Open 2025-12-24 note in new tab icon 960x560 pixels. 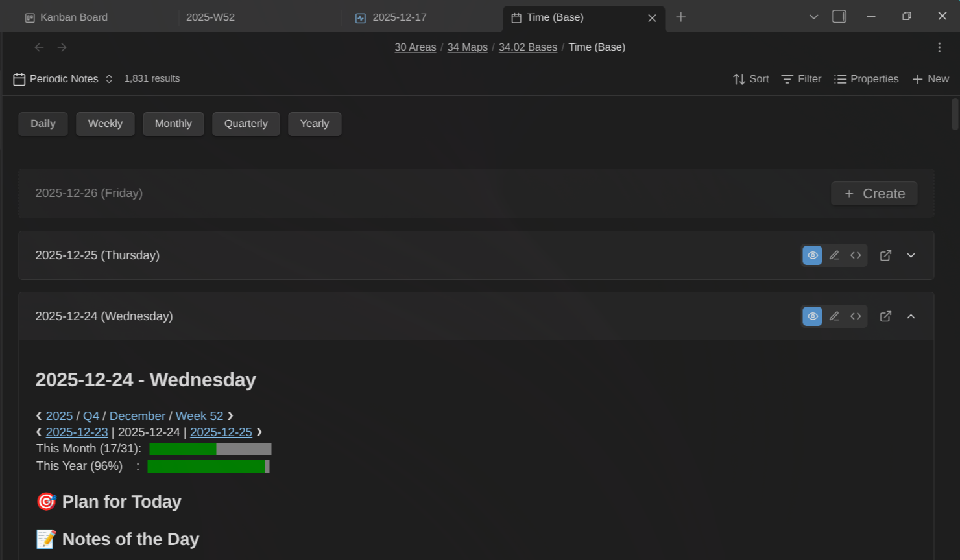885,316
